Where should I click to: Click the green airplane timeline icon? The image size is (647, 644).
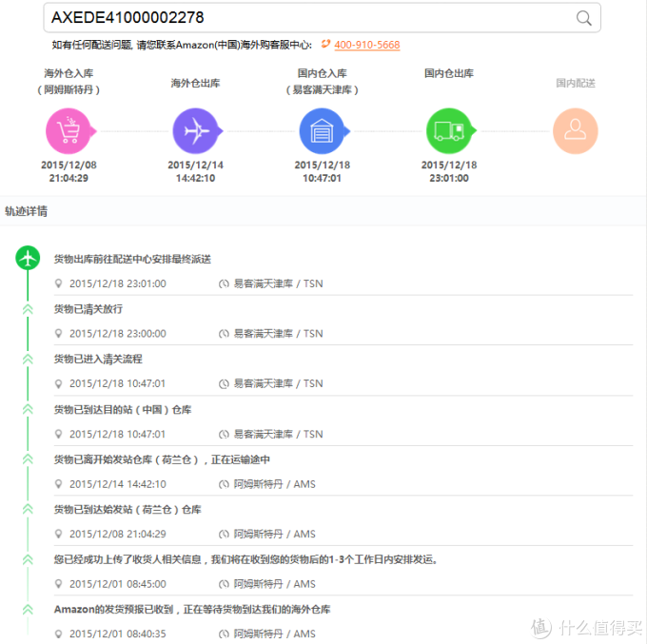tap(28, 258)
